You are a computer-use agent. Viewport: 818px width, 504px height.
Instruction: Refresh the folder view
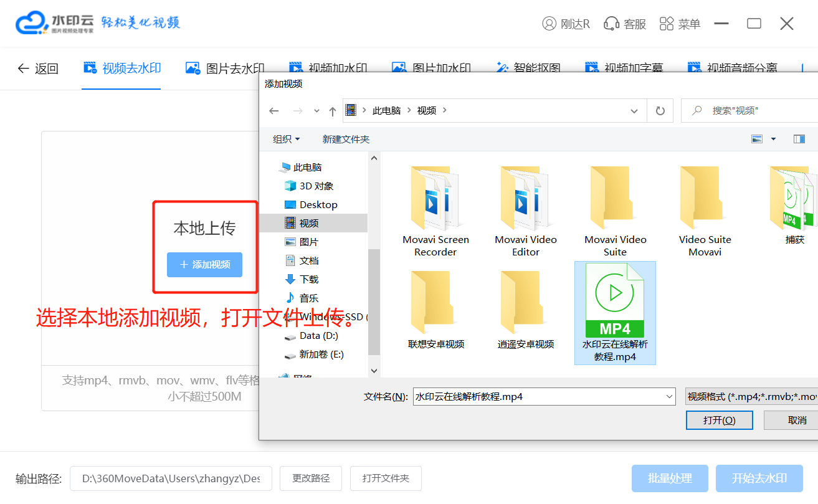(660, 111)
